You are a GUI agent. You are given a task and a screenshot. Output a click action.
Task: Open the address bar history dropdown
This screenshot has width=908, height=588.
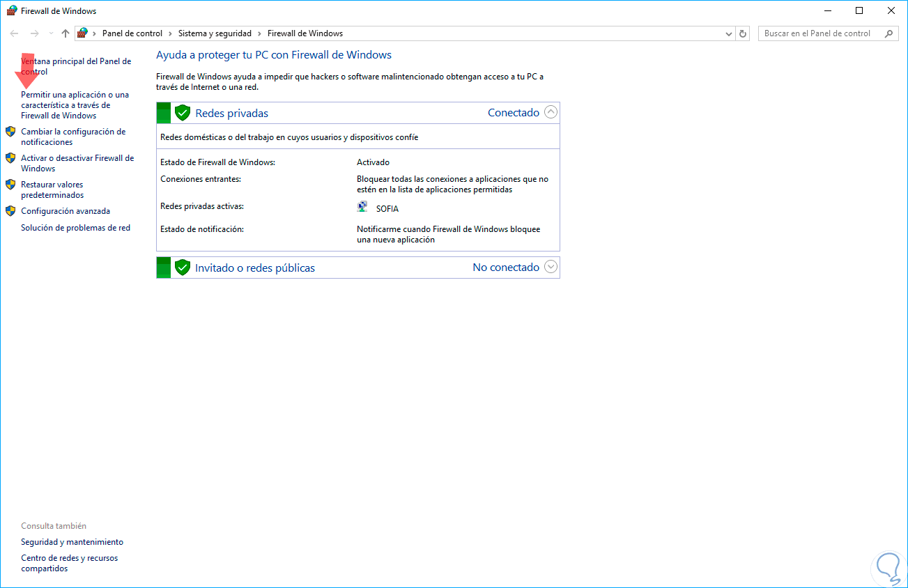(729, 33)
